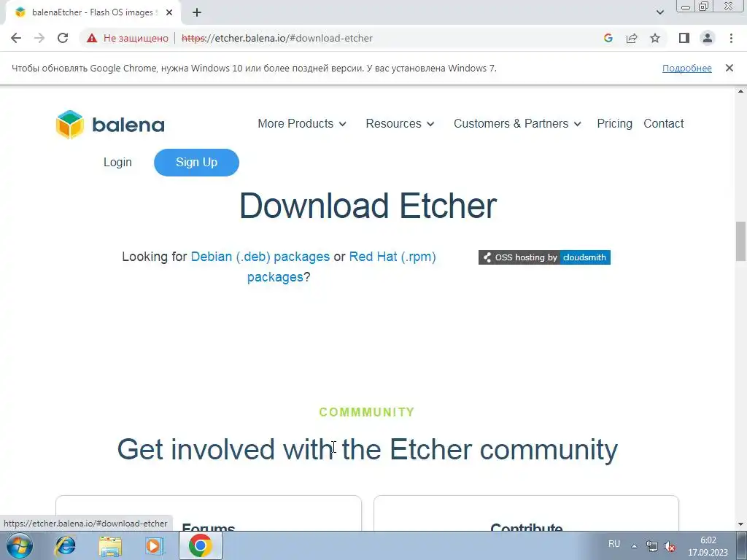Select the balenaEtcher browser tab
Screen dimensions: 747x560
(93, 12)
